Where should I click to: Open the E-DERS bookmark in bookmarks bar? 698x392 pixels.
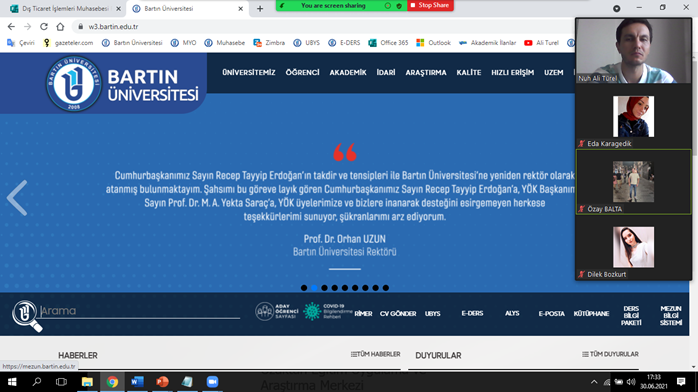click(x=344, y=43)
